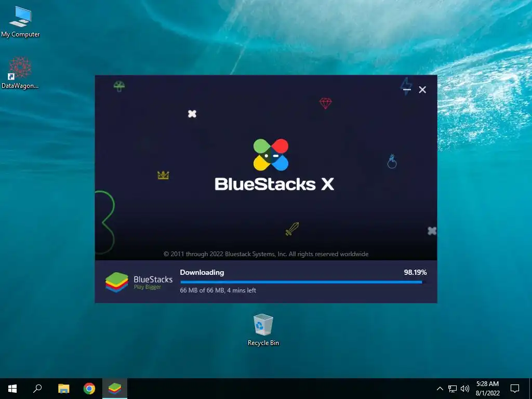Open the My Computer desktop icon
This screenshot has width=532, height=399.
click(x=20, y=22)
